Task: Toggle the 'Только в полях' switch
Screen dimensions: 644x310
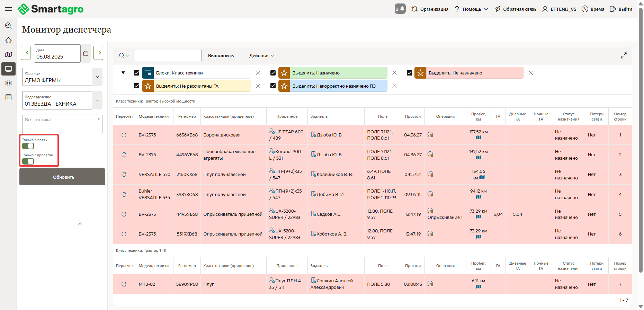Action: [28, 146]
